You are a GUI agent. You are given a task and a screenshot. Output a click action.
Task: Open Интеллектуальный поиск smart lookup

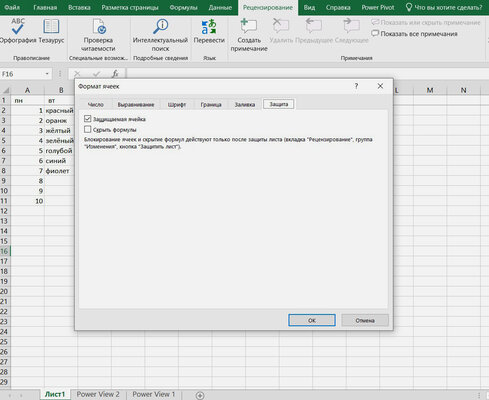click(x=160, y=35)
